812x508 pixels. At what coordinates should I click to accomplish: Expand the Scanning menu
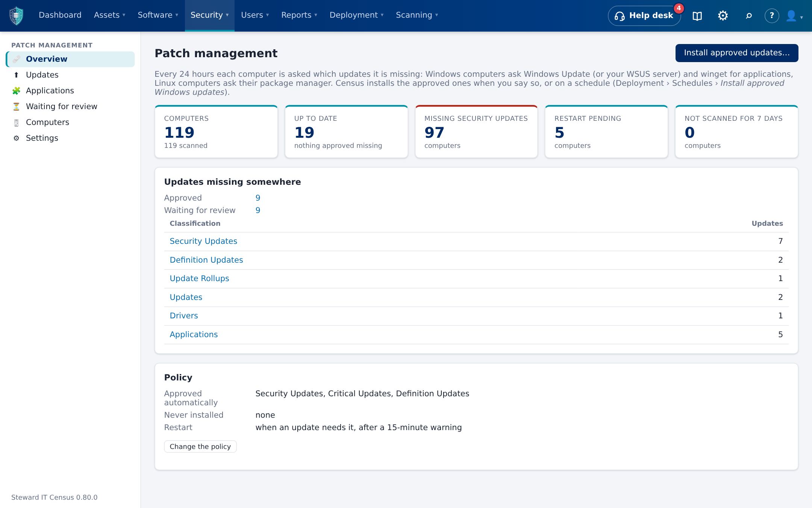417,15
